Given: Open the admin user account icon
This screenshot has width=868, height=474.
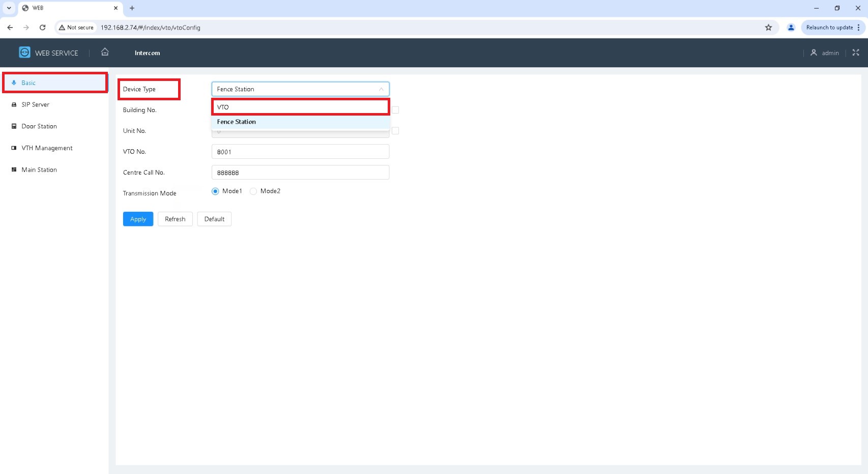Looking at the screenshot, I should 814,52.
